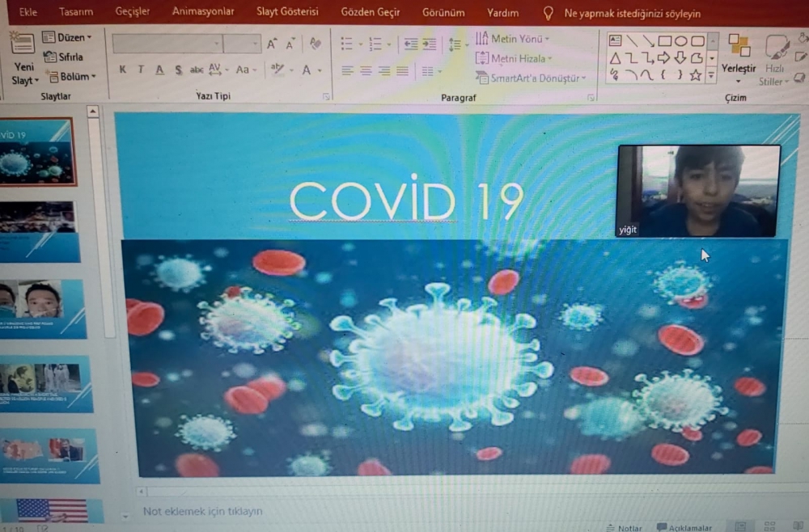Select the oval shape

[681, 40]
